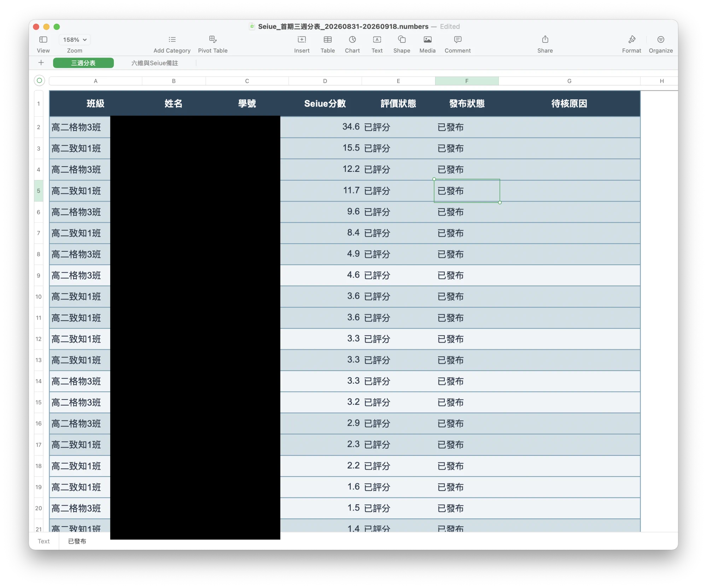Select the score cell 9.6
The width and height of the screenshot is (707, 588).
325,212
